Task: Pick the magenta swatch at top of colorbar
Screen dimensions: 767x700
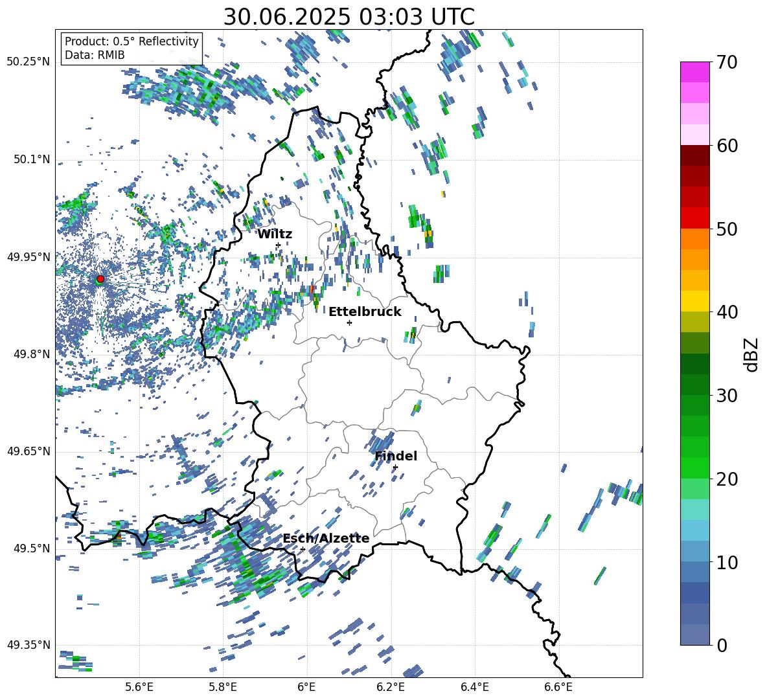Action: 695,73
